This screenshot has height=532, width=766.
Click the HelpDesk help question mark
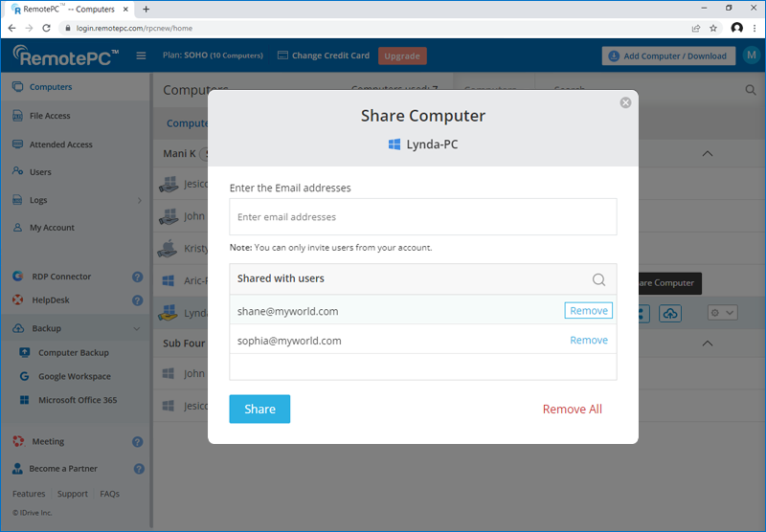pyautogui.click(x=137, y=300)
